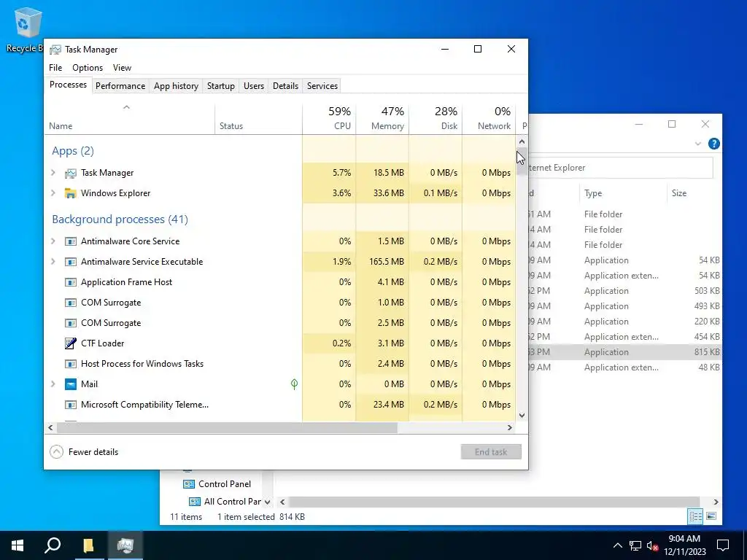Expand the Antimalware Core Service row
Screen dimensions: 747x560
[53, 241]
